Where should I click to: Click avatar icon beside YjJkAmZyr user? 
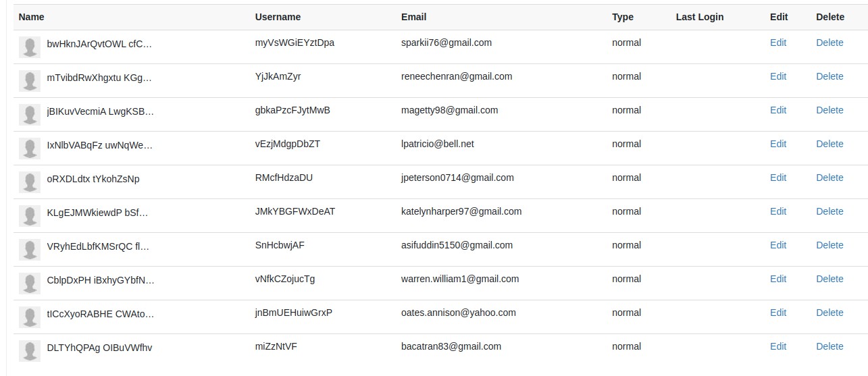pyautogui.click(x=30, y=80)
